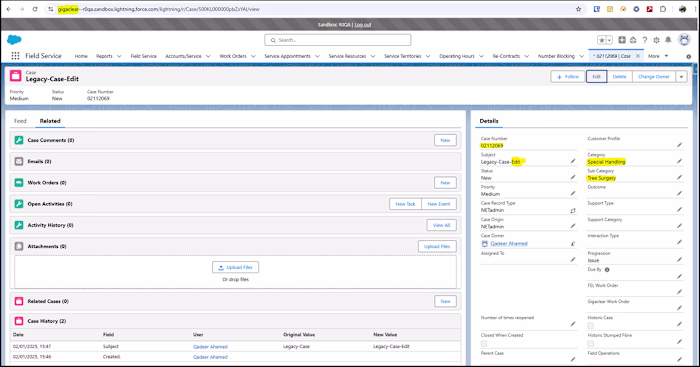The image size is (700, 367).
Task: Click the browser back arrow
Action: pyautogui.click(x=9, y=9)
